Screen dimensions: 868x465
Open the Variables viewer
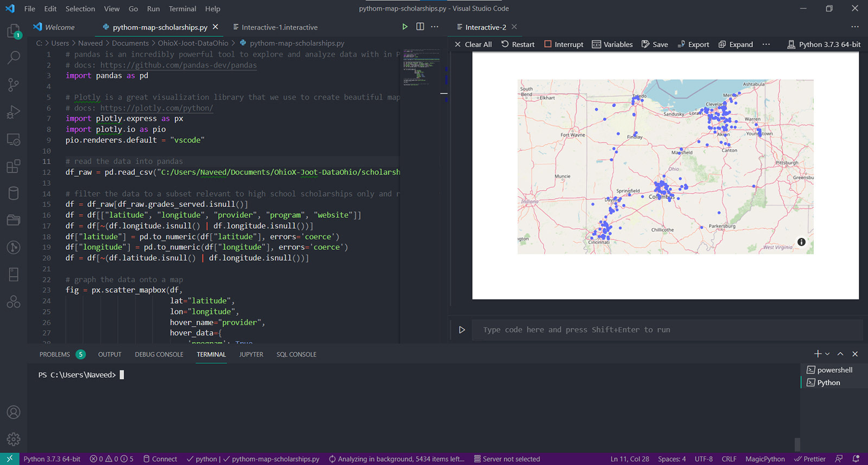click(612, 44)
